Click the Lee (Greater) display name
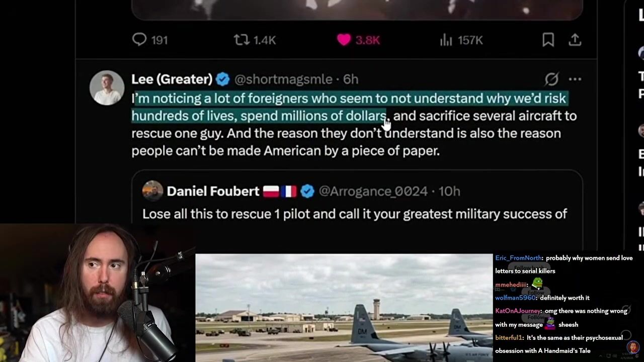This screenshot has height=362, width=644. coord(172,79)
